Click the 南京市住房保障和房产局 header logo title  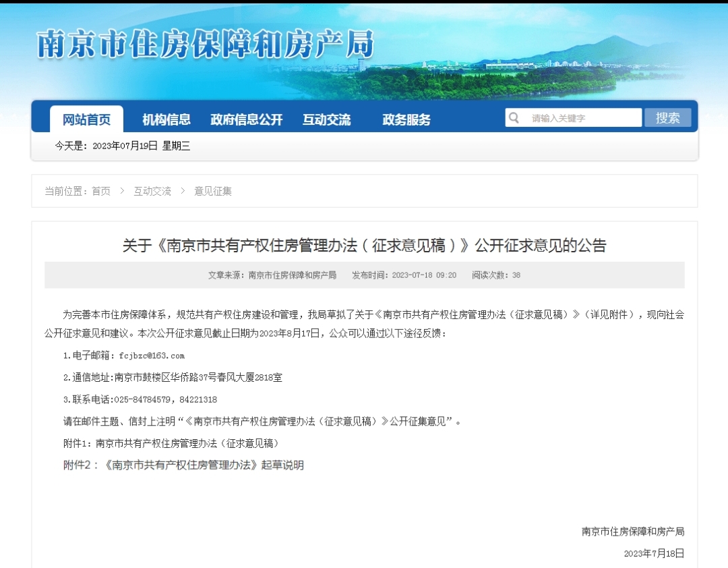tap(205, 44)
